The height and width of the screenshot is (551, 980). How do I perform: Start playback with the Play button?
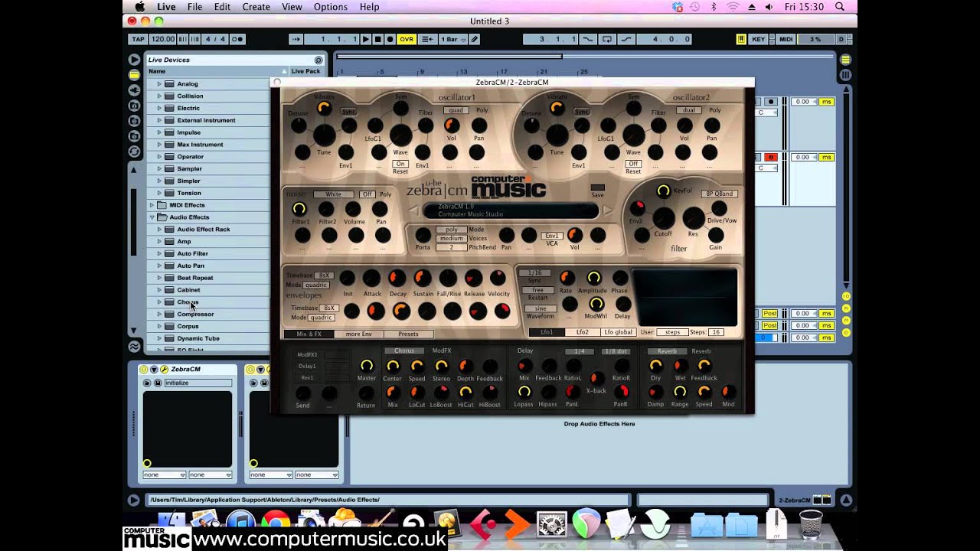(366, 39)
